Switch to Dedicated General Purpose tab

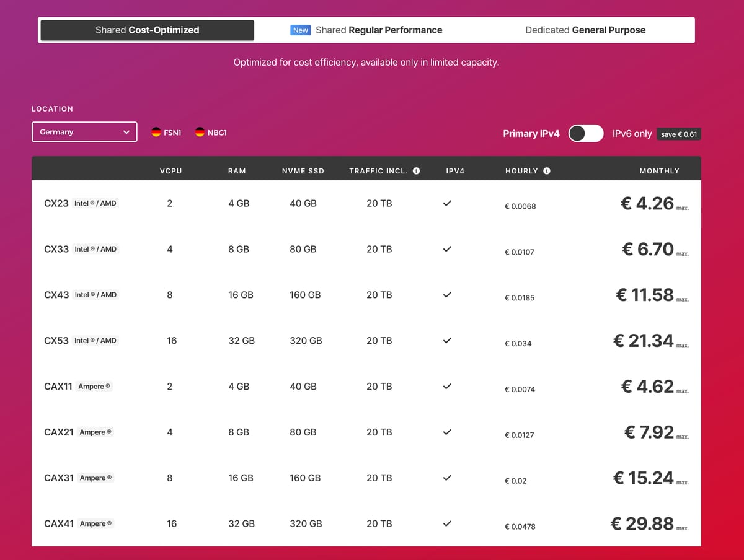(x=585, y=30)
